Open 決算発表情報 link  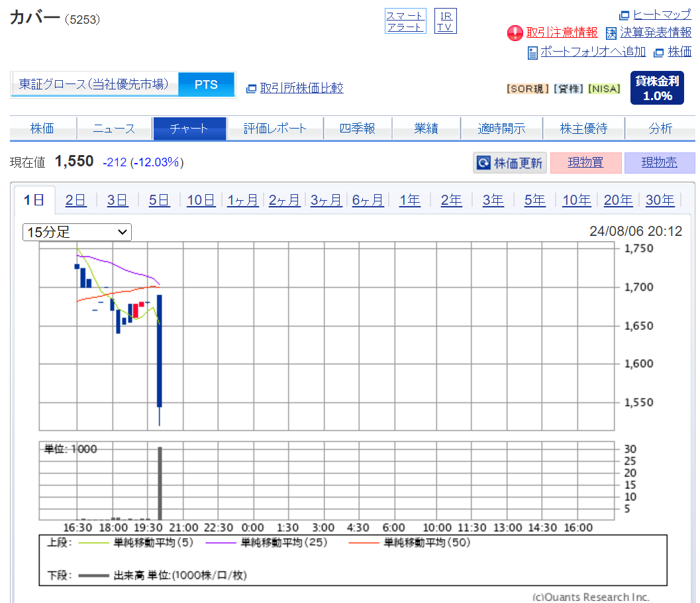pyautogui.click(x=656, y=32)
